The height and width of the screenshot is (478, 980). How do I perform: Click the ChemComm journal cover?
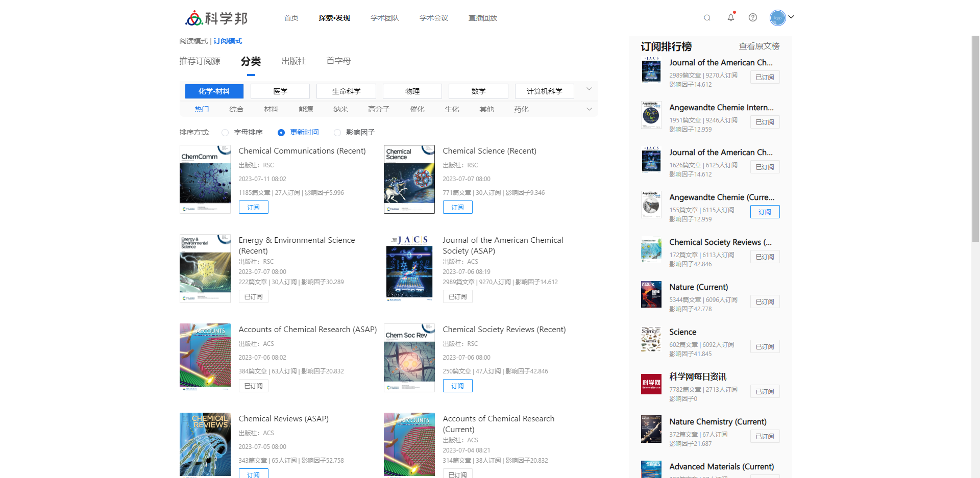point(205,179)
